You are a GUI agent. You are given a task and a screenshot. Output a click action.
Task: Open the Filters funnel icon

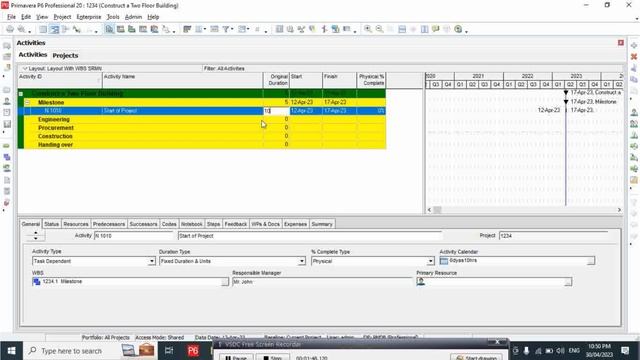226,29
